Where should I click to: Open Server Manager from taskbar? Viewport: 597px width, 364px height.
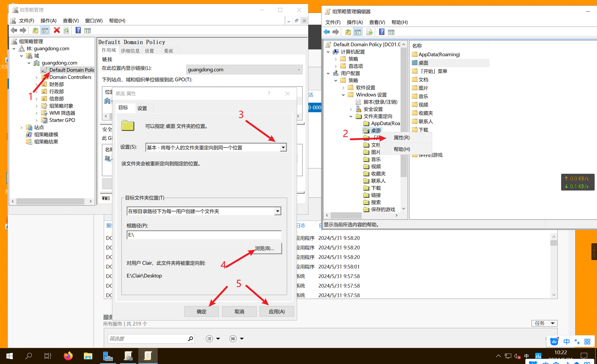108,356
